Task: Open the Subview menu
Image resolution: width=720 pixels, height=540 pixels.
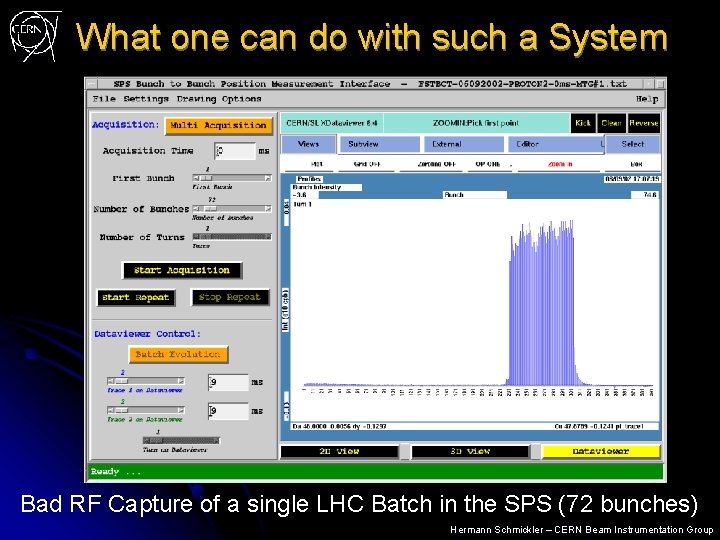Action: pos(379,144)
